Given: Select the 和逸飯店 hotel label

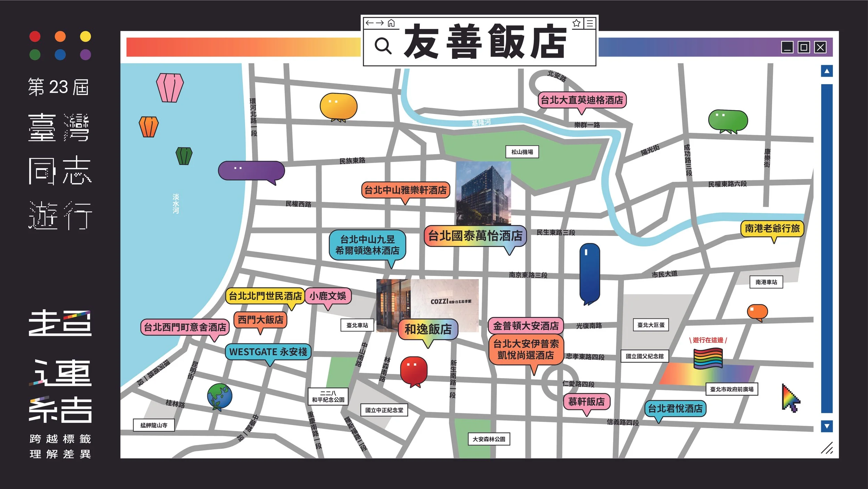Looking at the screenshot, I should click(428, 329).
